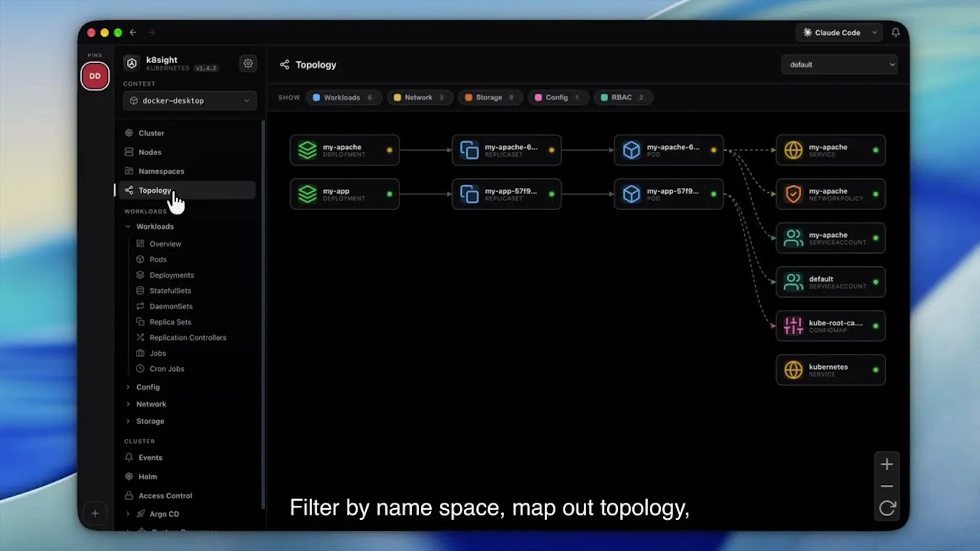Open the Cluster page
The height and width of the screenshot is (551, 980).
tap(187, 133)
